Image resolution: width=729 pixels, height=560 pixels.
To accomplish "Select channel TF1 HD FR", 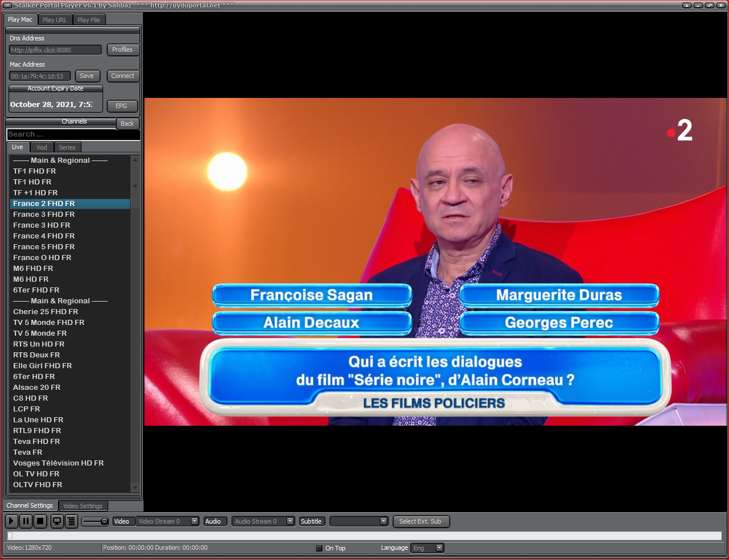I will 71,182.
